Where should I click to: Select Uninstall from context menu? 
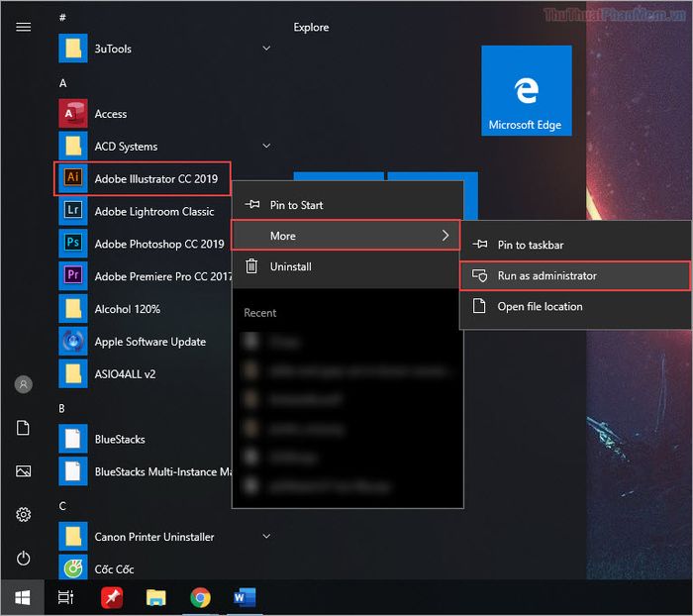347,266
